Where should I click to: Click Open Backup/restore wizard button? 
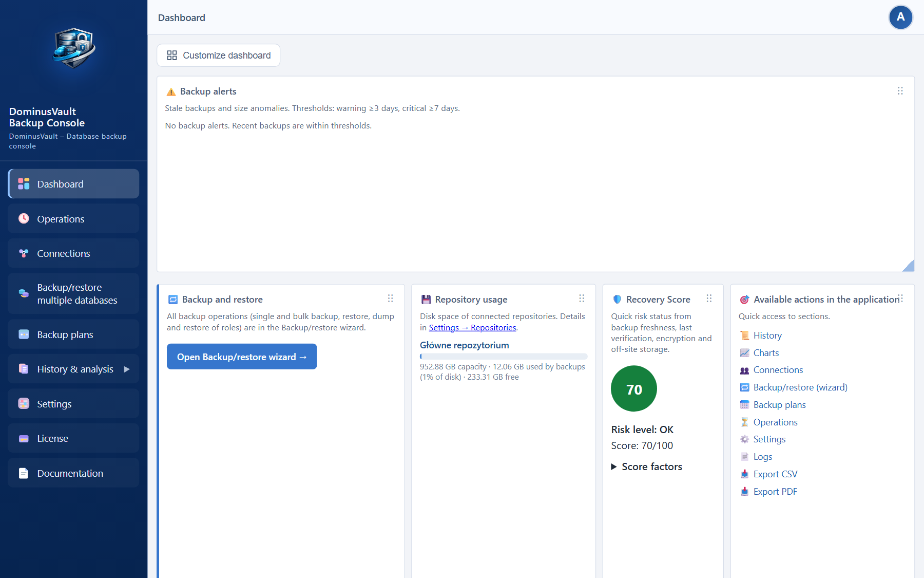[242, 357]
